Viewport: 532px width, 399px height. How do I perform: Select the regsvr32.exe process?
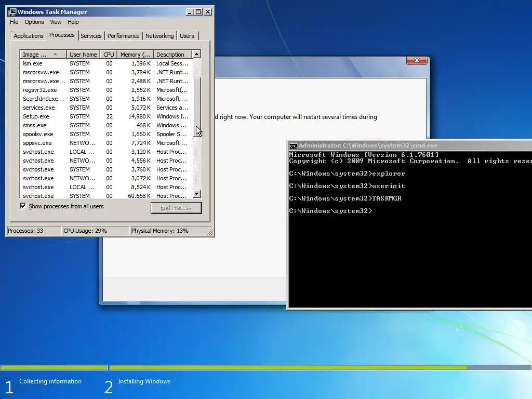[x=106, y=90]
